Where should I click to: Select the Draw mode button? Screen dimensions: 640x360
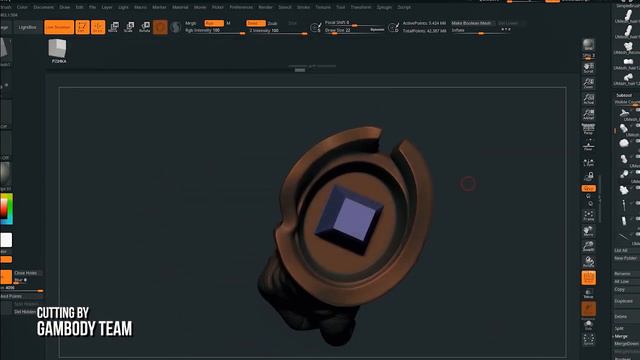(x=98, y=27)
